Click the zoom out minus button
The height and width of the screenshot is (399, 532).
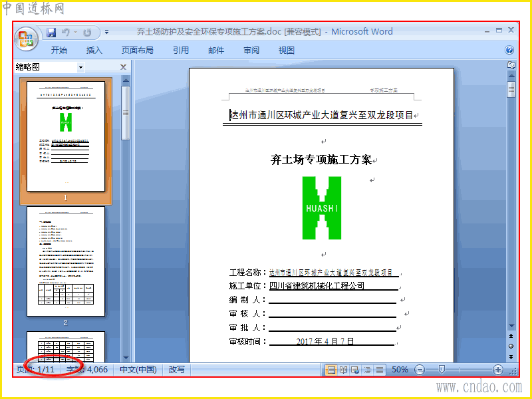coord(420,370)
